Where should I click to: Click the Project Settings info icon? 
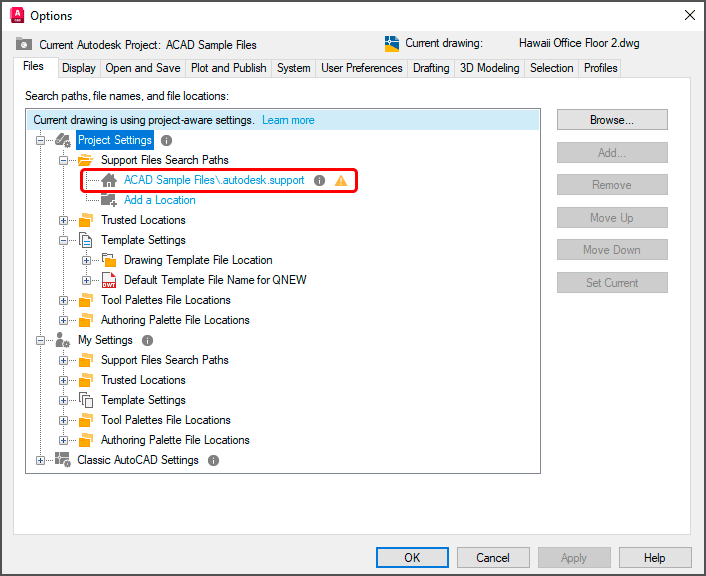166,141
